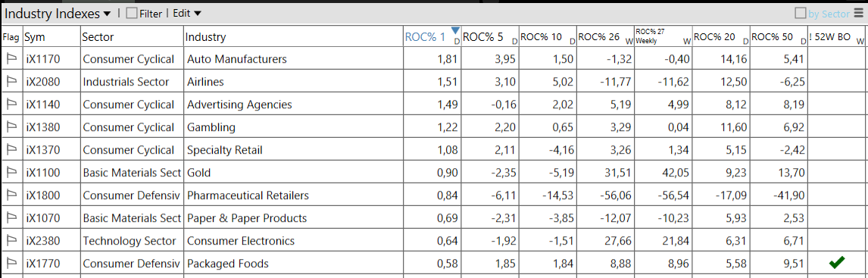Enable the Filter checkbox

(x=132, y=14)
